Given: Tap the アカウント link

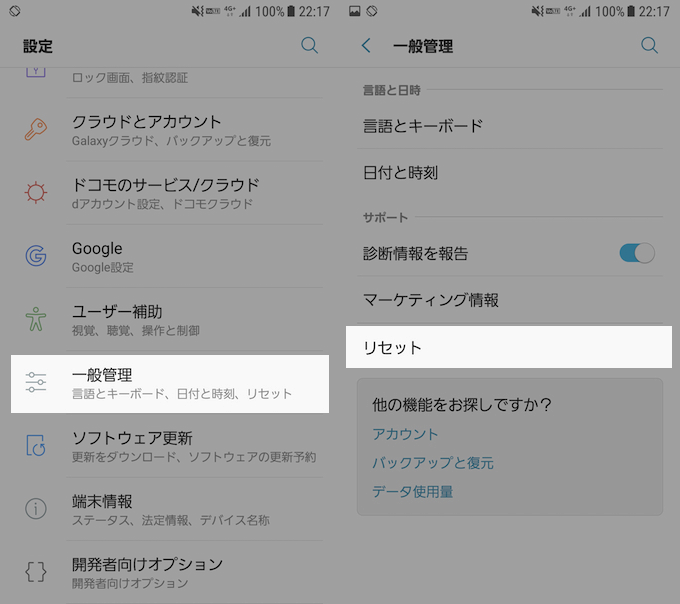Looking at the screenshot, I should (405, 434).
